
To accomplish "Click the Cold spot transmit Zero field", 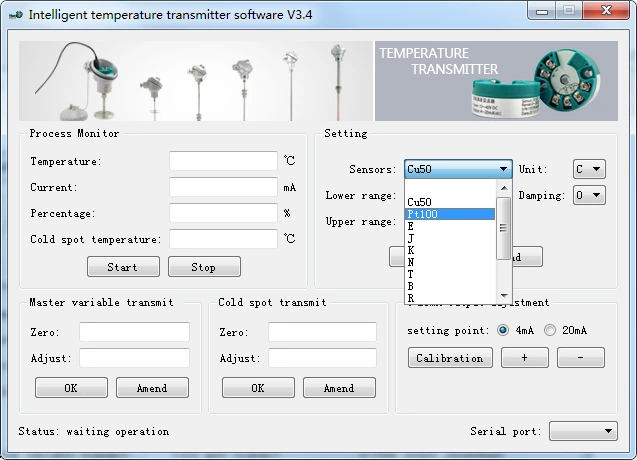I will click(x=322, y=332).
